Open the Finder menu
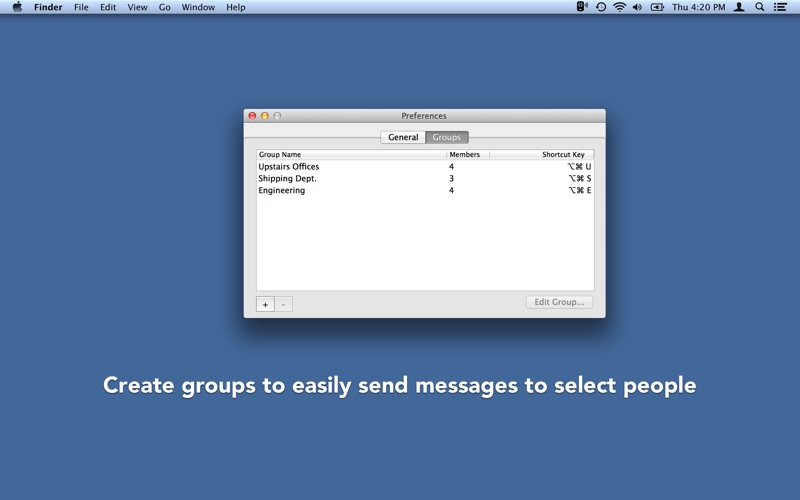Screen dimensions: 800x500 point(48,7)
